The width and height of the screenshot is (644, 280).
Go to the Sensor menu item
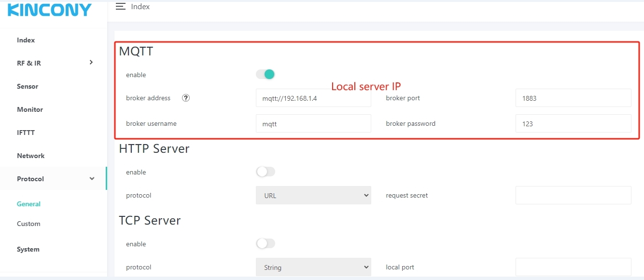click(28, 86)
